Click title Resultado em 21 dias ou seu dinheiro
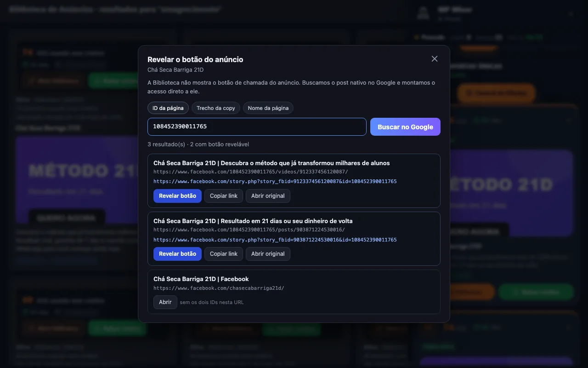The width and height of the screenshot is (588, 368). 253,221
